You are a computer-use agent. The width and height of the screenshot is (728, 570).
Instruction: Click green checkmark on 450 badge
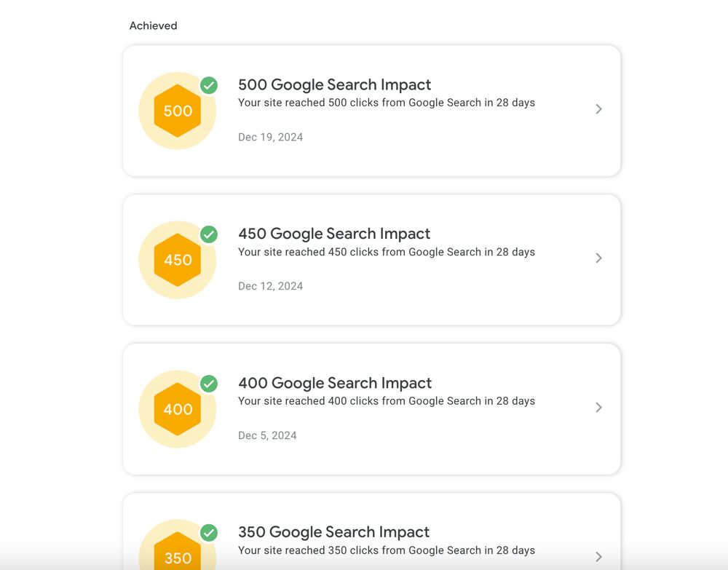pos(209,234)
